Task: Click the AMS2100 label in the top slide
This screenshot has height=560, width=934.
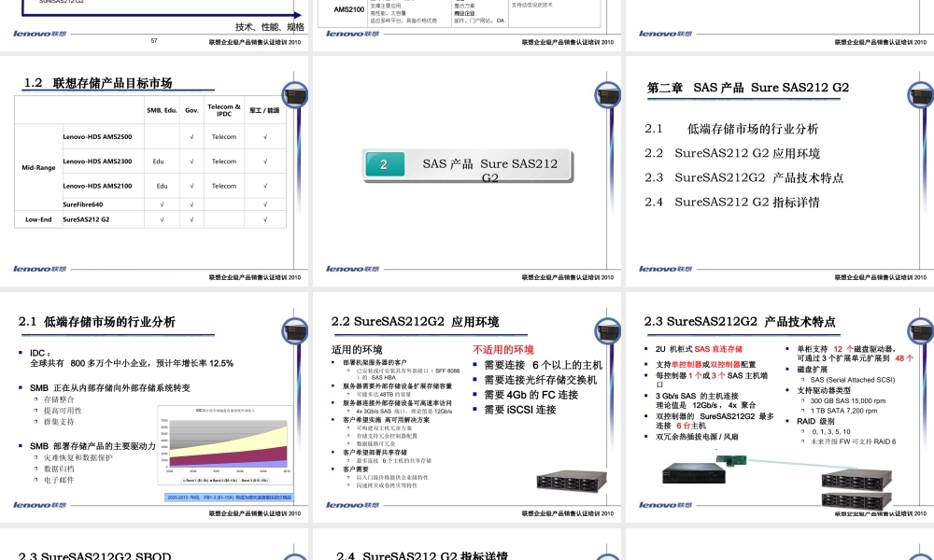Action: tap(349, 9)
